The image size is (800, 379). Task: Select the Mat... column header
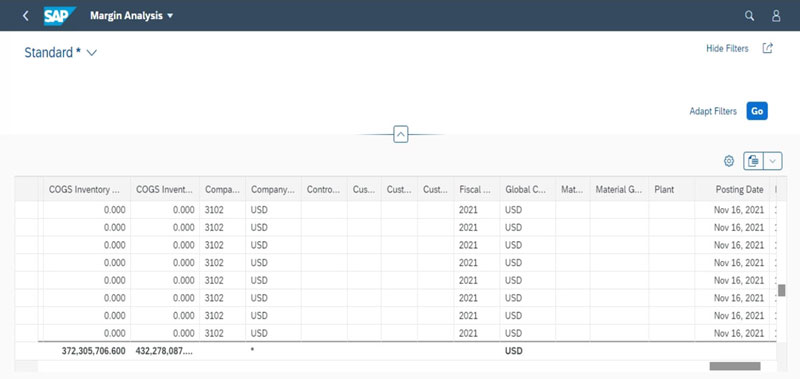point(573,189)
